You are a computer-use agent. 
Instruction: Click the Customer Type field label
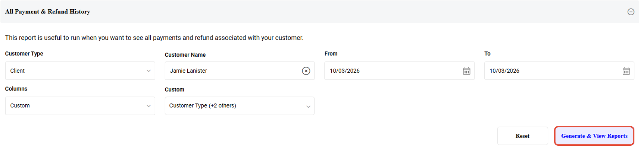(x=24, y=54)
